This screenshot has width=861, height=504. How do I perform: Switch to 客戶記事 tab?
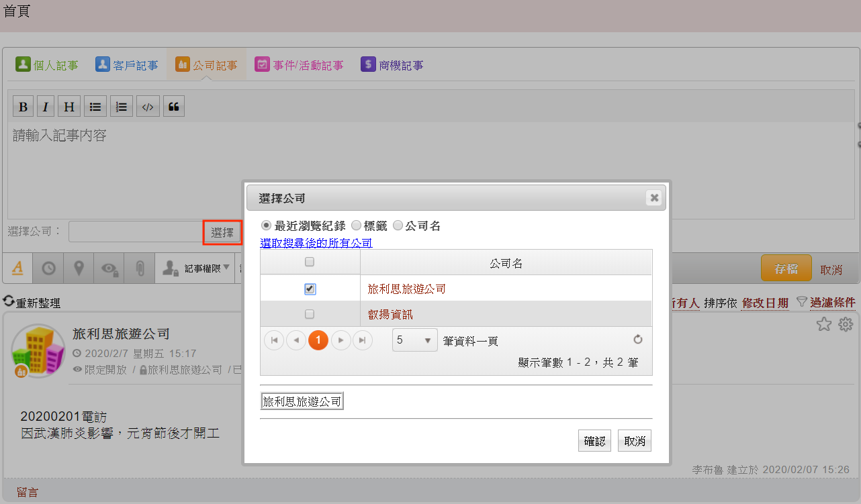coord(127,65)
